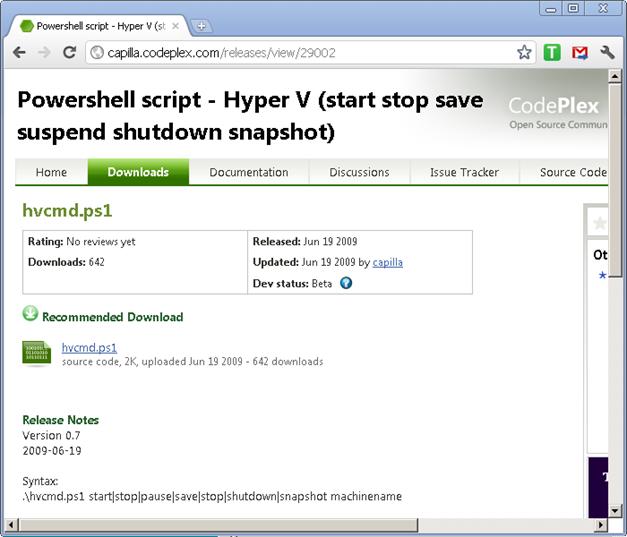
Task: Click the vertical scrollbar up arrow
Action: (615, 76)
